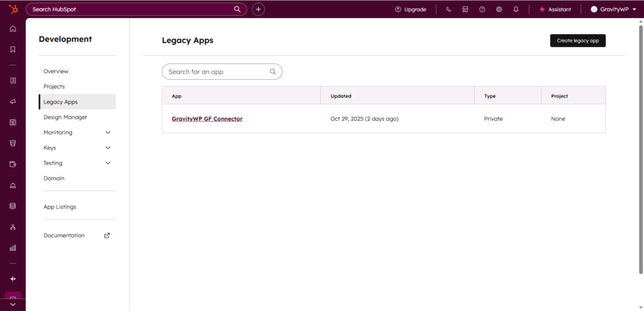The image size is (644, 311).
Task: Expand the Keys menu chevron
Action: [x=108, y=148]
